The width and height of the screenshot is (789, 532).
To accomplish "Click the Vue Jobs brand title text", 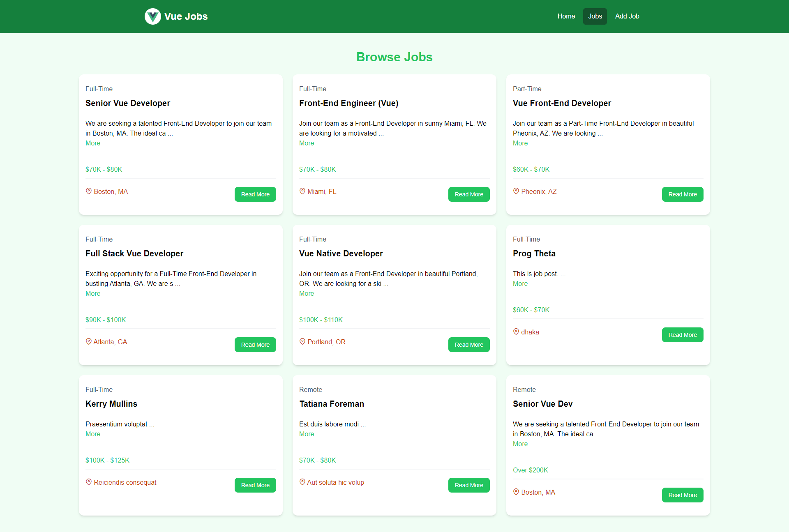I will (x=186, y=16).
